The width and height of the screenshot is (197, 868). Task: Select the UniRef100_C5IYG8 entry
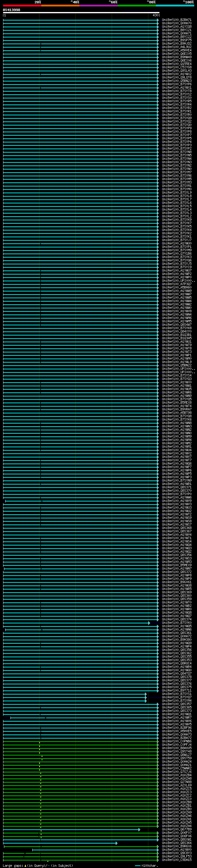click(177, 67)
